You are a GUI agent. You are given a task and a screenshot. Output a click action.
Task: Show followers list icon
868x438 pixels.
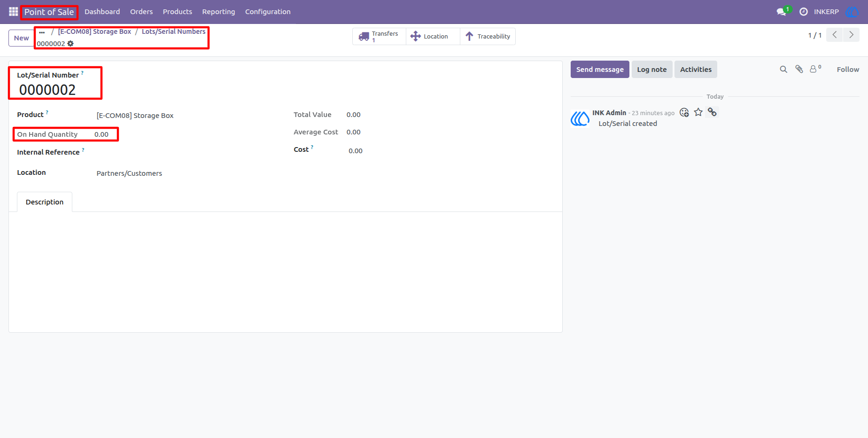[x=815, y=69]
